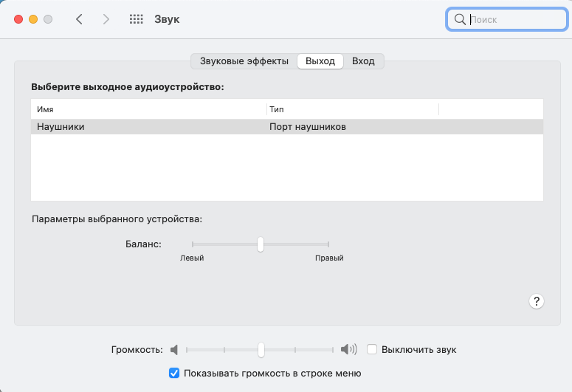Click the Тип column header
The width and height of the screenshot is (572, 392).
point(352,109)
